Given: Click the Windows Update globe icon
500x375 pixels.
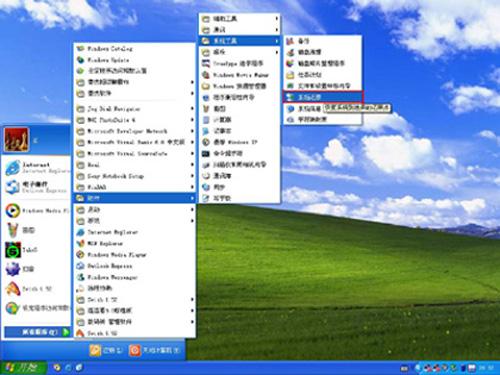Looking at the screenshot, I should coord(80,60).
